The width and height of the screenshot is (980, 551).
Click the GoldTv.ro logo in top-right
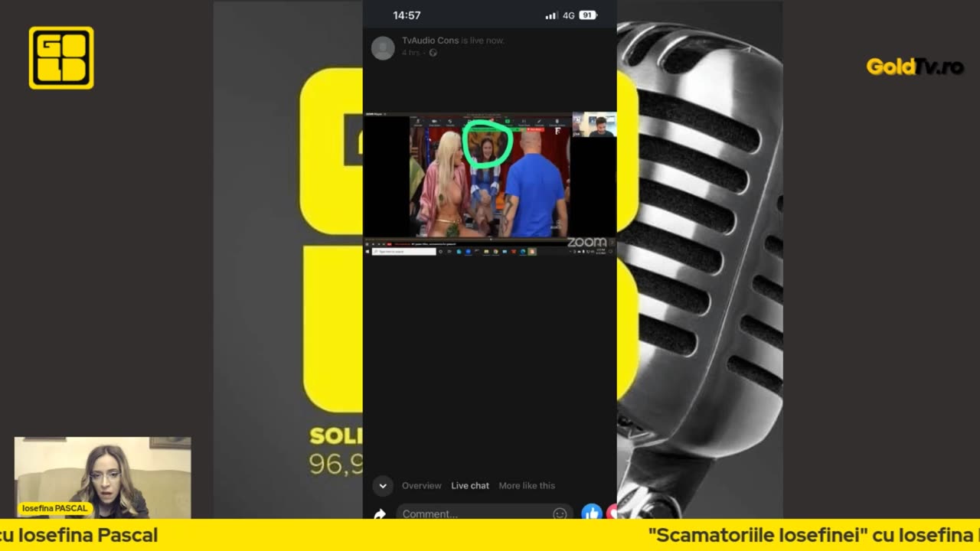click(915, 67)
